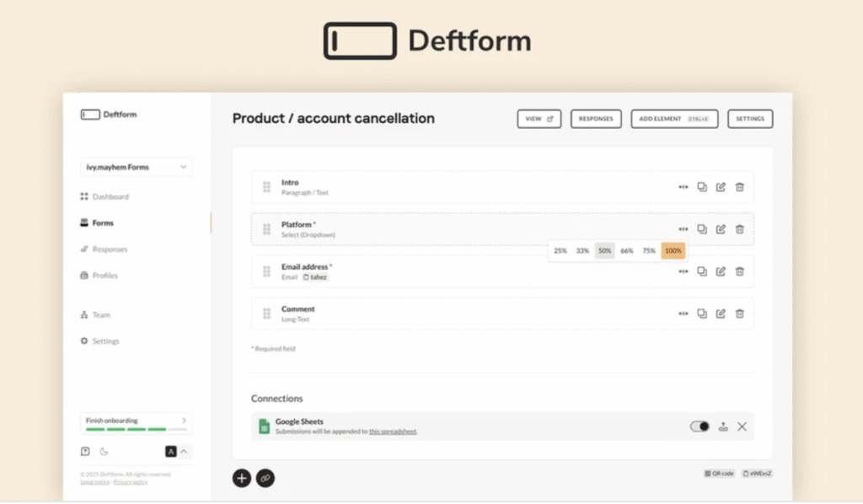Screen dimensions: 863x504
Task: Edit the Email address element
Action: point(721,271)
